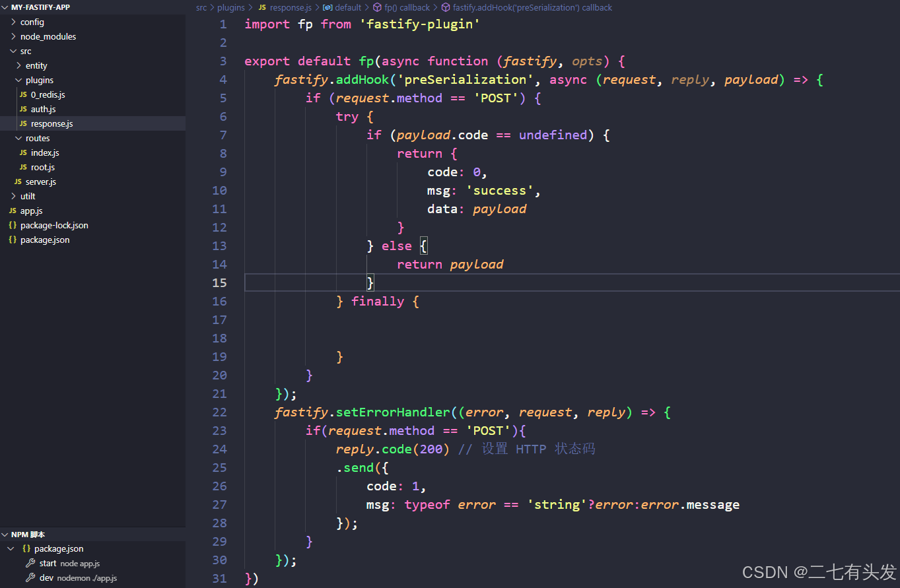Click JS icon beside server.js

click(18, 181)
